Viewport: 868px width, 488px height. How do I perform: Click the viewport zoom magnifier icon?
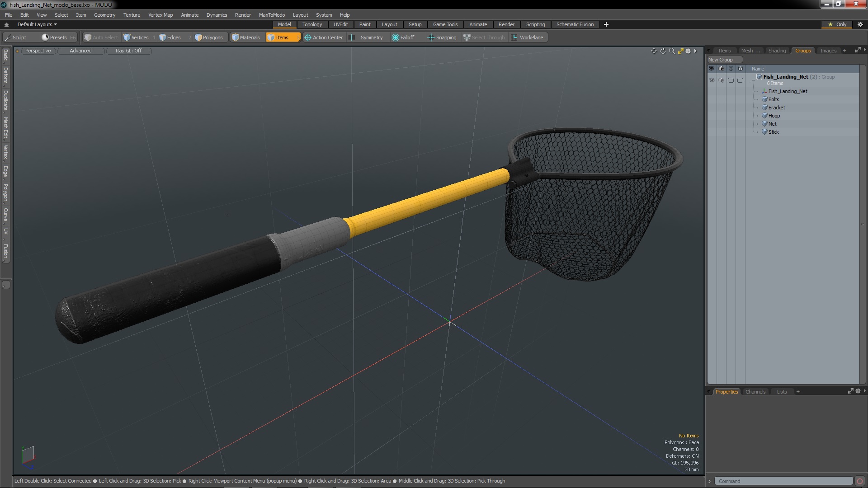click(672, 51)
